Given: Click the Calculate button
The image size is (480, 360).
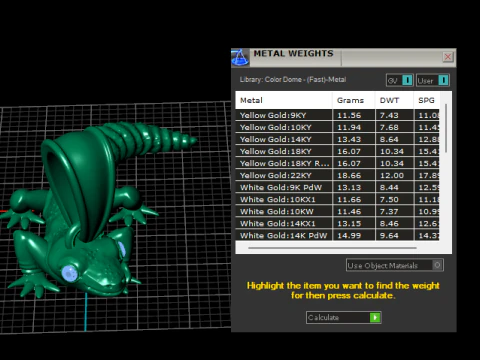Looking at the screenshot, I should pyautogui.click(x=344, y=317).
